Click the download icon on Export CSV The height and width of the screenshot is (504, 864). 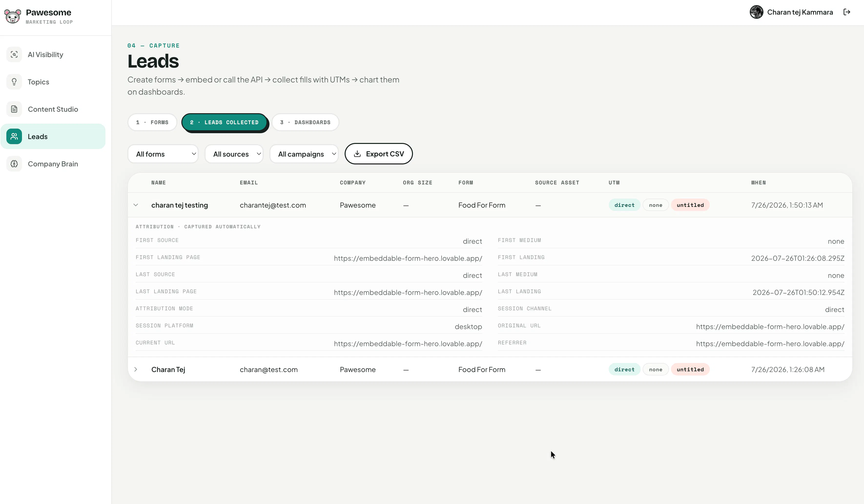point(357,154)
